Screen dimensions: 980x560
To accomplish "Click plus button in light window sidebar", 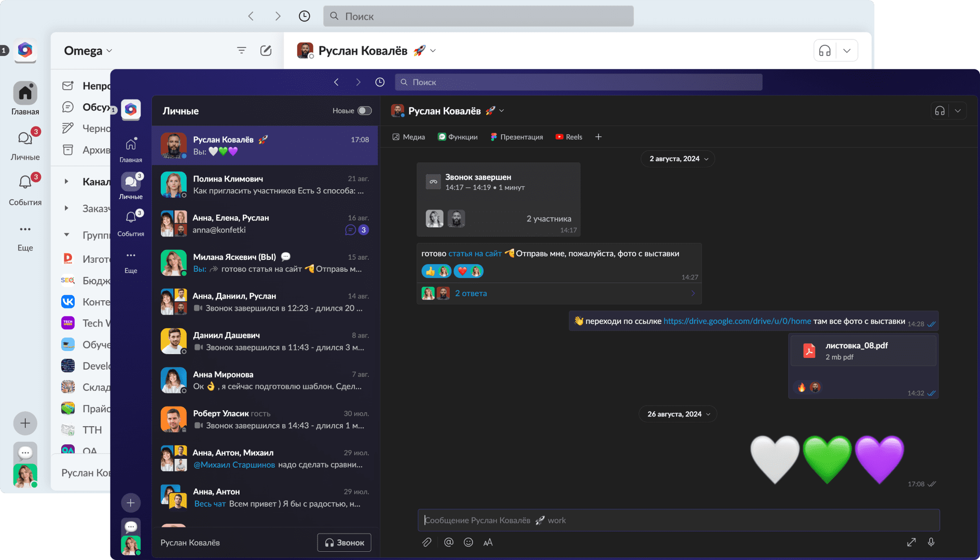I will click(25, 423).
